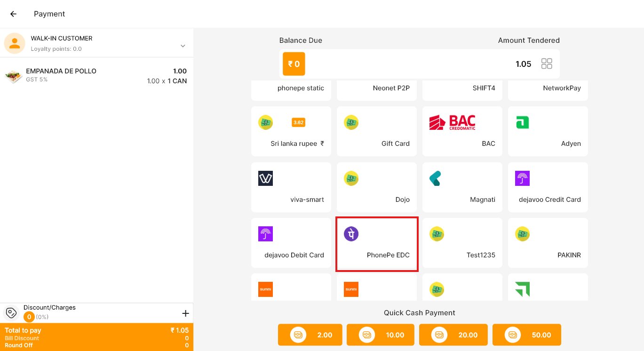Tap the 10.00 quick cash button
Viewport: 644px width, 351px height.
point(381,335)
